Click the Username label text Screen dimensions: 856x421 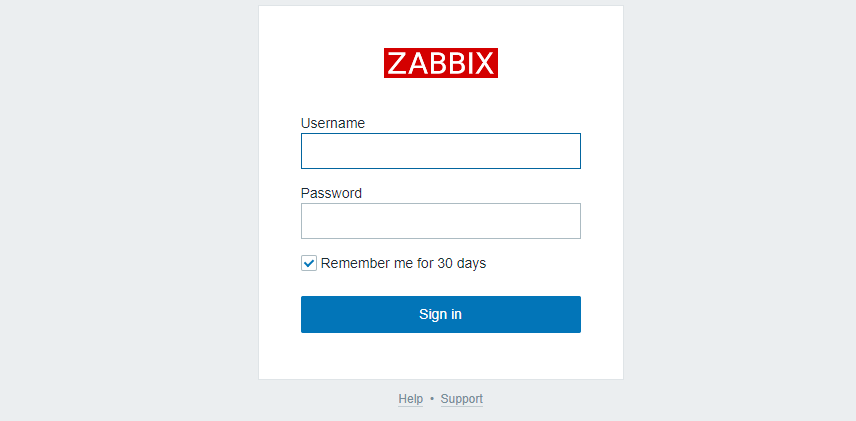[332, 123]
